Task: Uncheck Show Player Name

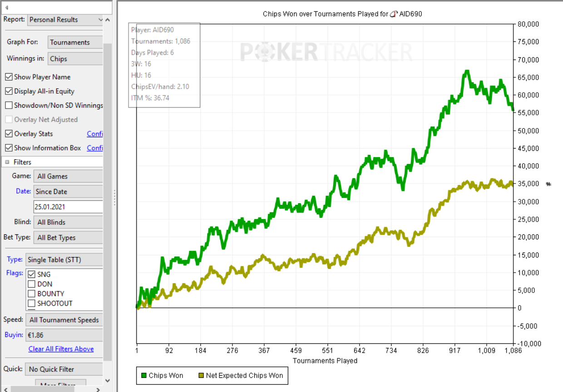Action: coord(9,77)
